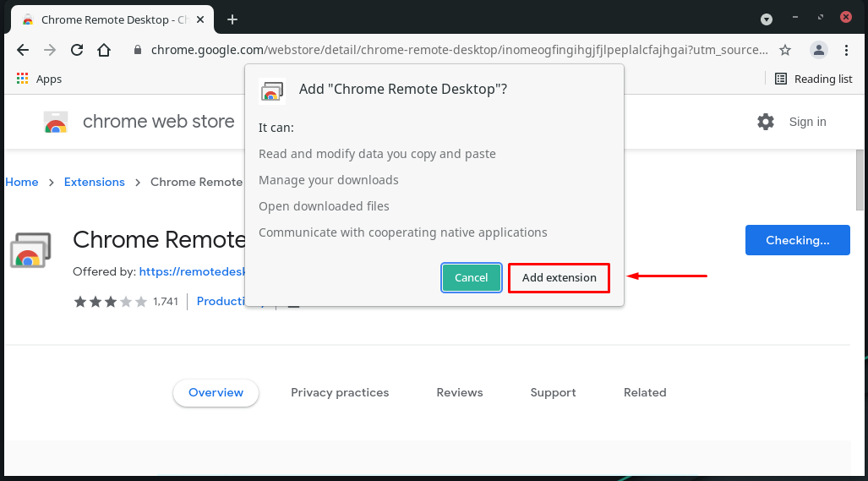Viewport: 868px width, 481px height.
Task: Click the padlock site info icon
Action: [x=138, y=50]
